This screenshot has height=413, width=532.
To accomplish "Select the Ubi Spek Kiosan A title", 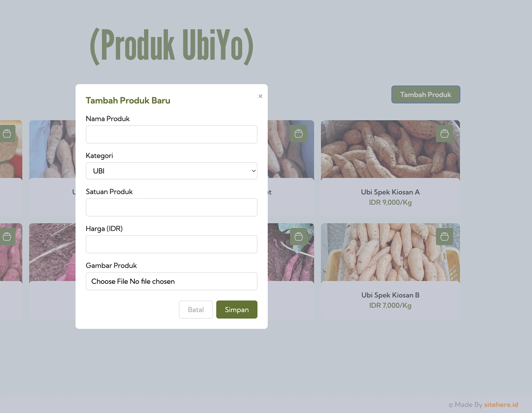I will point(390,192).
